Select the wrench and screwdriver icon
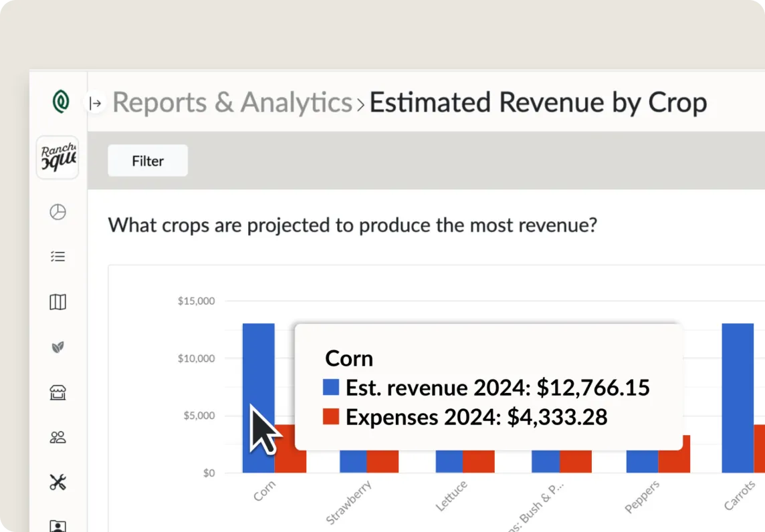This screenshot has width=765, height=532. point(58,483)
